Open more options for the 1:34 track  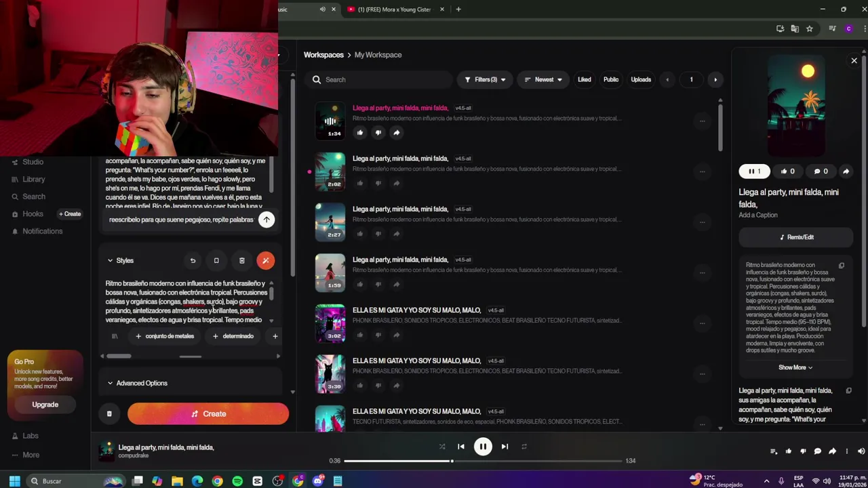[703, 121]
